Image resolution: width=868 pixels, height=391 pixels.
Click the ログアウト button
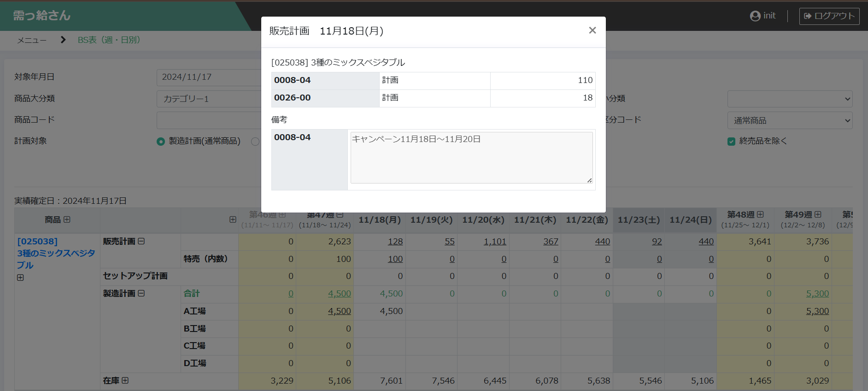coord(829,16)
